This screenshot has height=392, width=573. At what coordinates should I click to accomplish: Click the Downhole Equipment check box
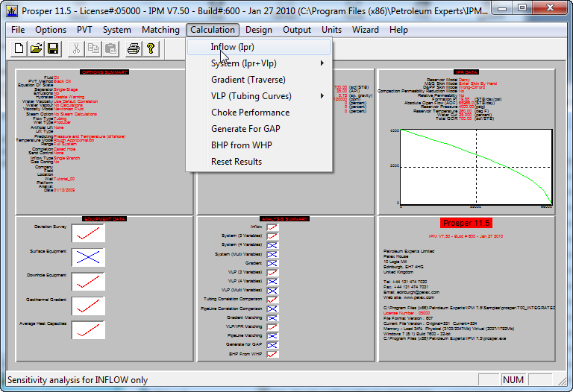click(x=89, y=282)
